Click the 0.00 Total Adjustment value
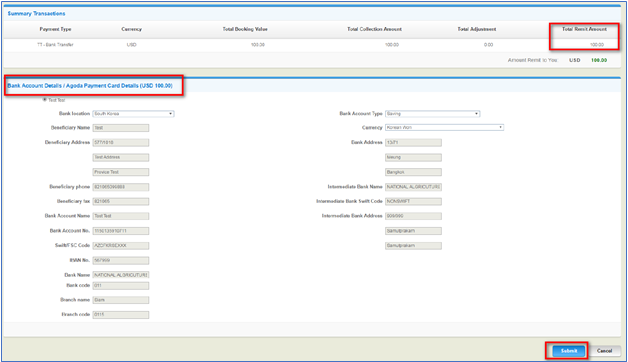628x362 pixels. 488,45
